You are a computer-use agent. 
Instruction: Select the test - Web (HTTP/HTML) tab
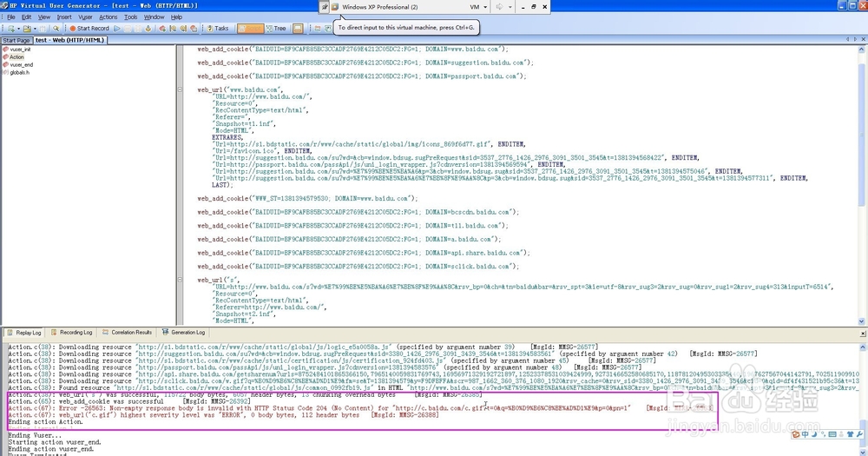(69, 40)
